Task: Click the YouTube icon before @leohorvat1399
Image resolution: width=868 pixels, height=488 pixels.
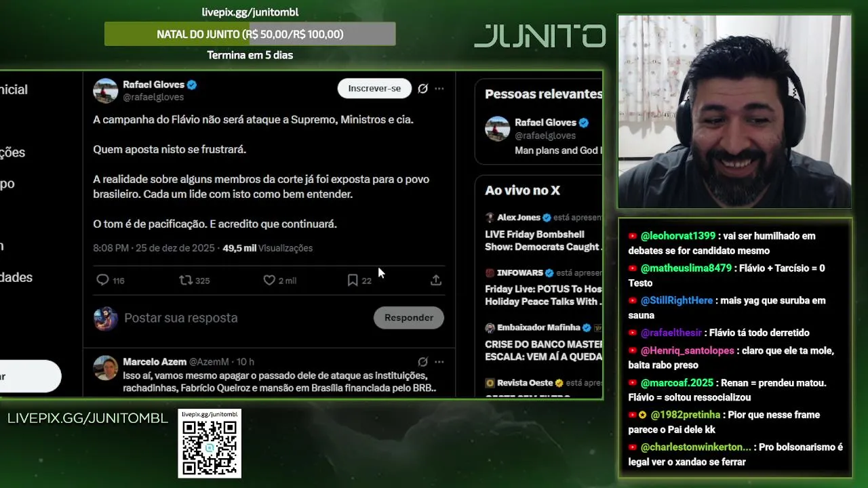Action: click(x=633, y=236)
